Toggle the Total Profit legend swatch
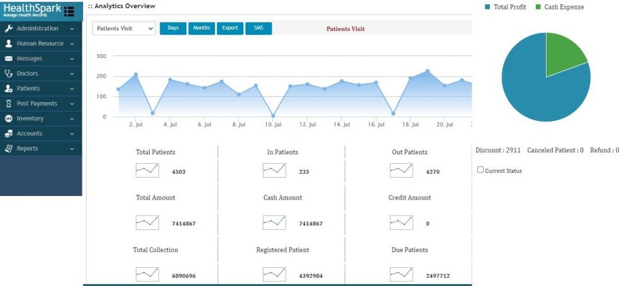The height and width of the screenshot is (286, 644). [487, 7]
